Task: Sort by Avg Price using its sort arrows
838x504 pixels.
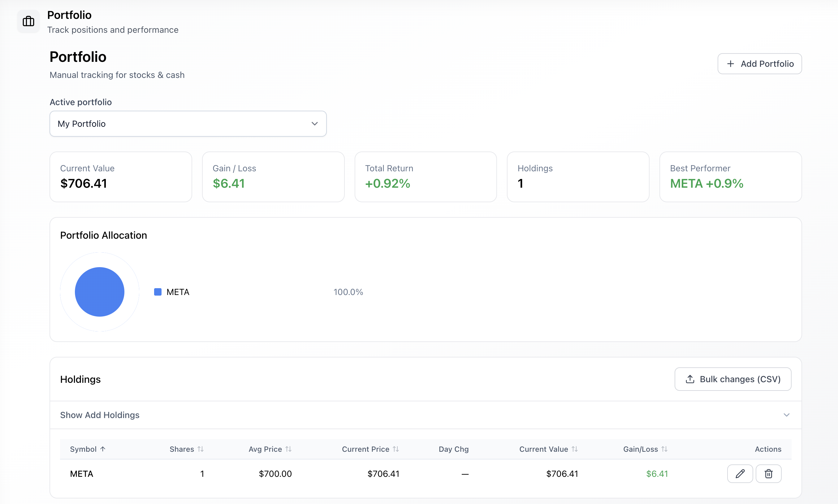Action: (288, 449)
